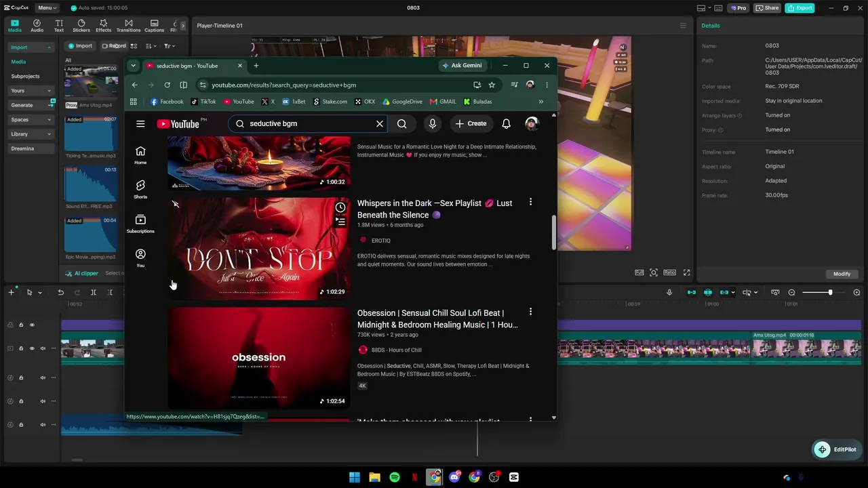Screen dimensions: 868x488
Task: Click the Share button in CapCut
Action: [767, 8]
